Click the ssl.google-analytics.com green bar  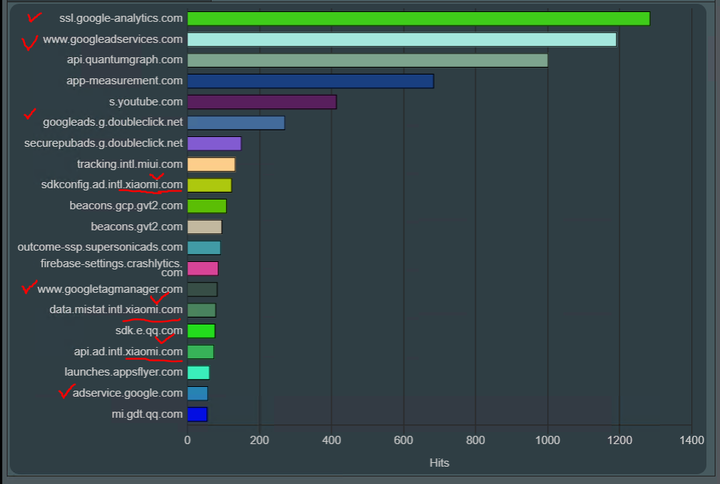[418, 19]
